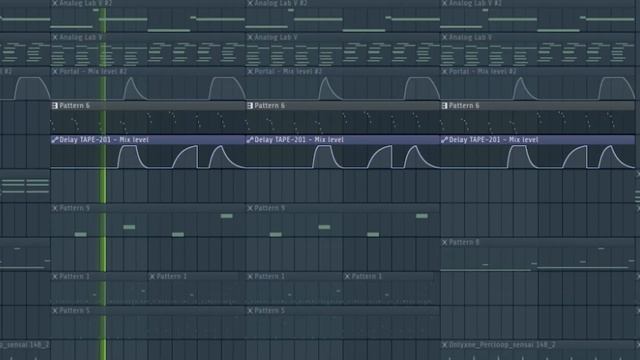
Task: Select rightmost Portal - Mix level #2 title
Action: (482, 71)
